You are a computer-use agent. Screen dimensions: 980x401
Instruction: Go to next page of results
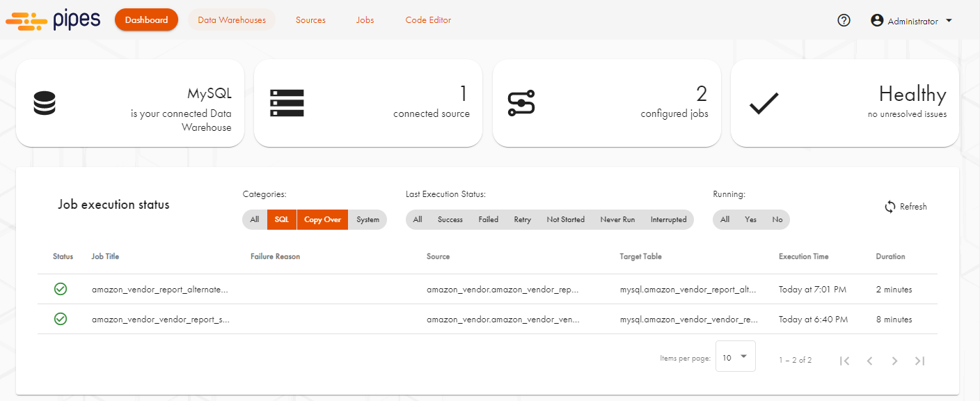coord(894,361)
